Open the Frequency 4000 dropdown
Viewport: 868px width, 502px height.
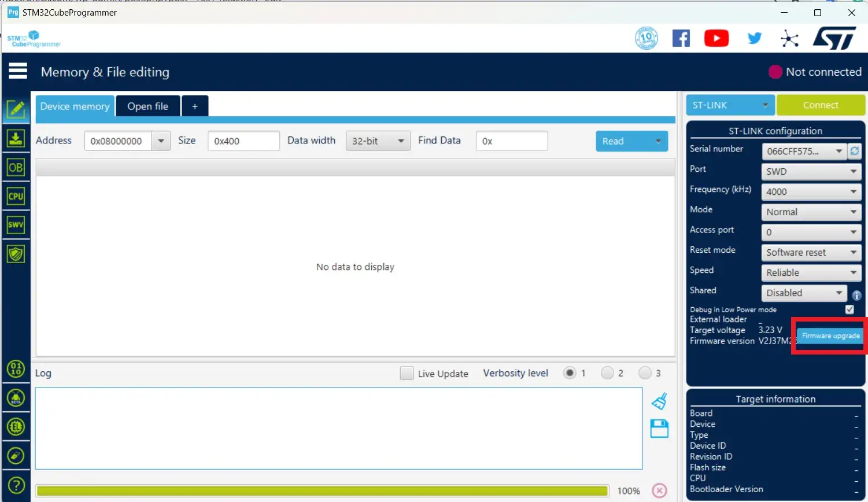coord(811,191)
